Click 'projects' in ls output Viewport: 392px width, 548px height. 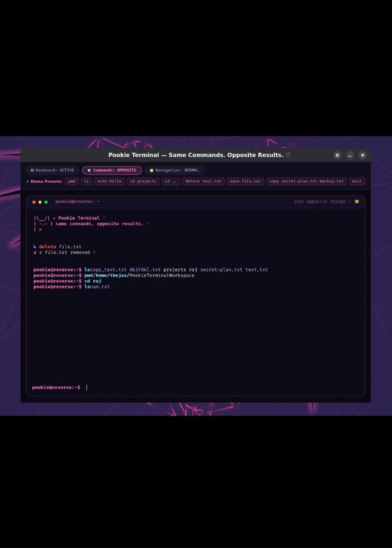point(175,269)
